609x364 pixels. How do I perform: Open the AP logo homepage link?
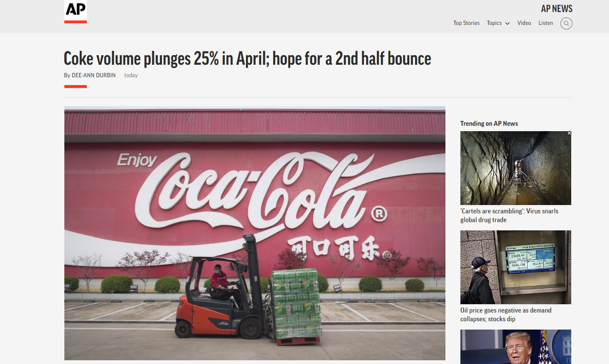tap(76, 12)
